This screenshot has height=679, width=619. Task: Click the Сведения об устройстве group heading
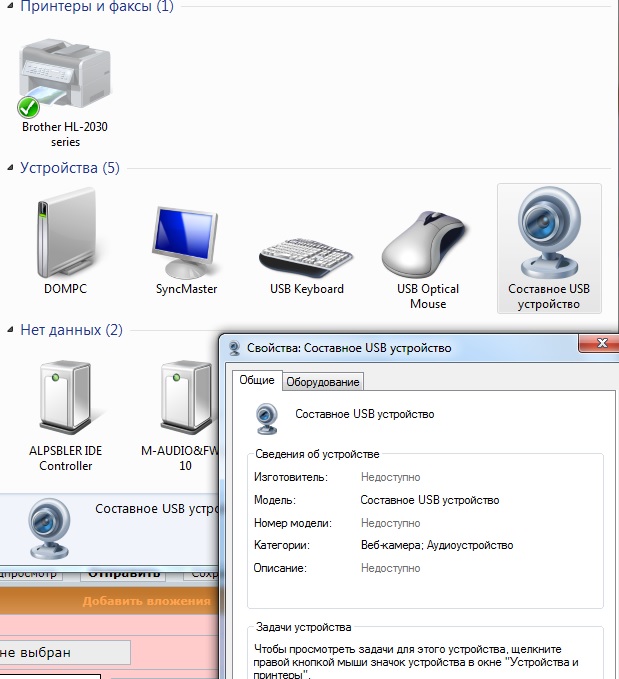point(317,454)
